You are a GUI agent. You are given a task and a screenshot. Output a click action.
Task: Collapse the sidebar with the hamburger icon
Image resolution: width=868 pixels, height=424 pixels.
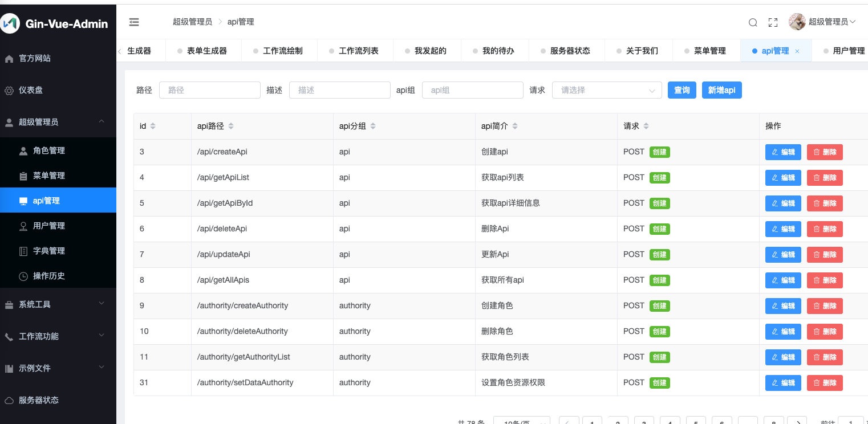[134, 22]
